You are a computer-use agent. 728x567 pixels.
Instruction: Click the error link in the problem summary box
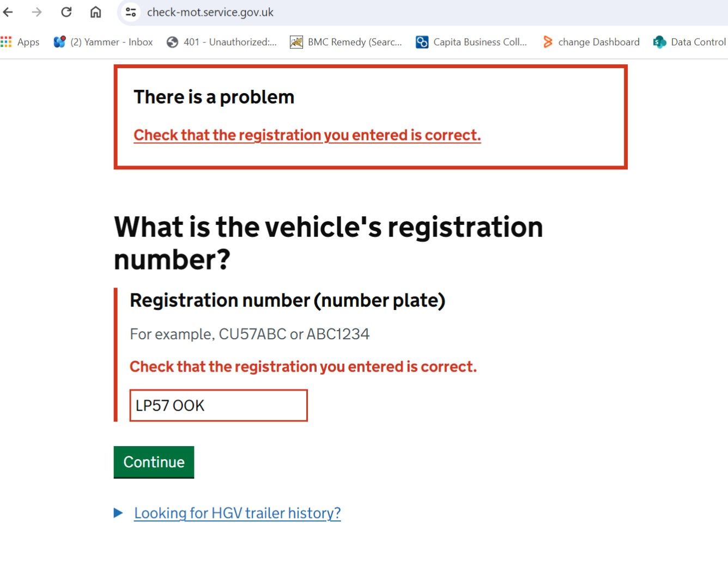[307, 135]
